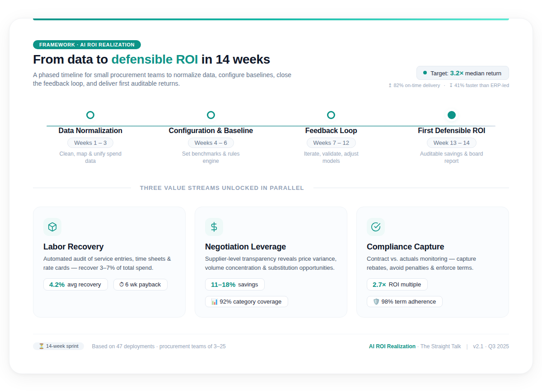Click the shield icon in term adherence
This screenshot has width=542, height=392.
376,302
